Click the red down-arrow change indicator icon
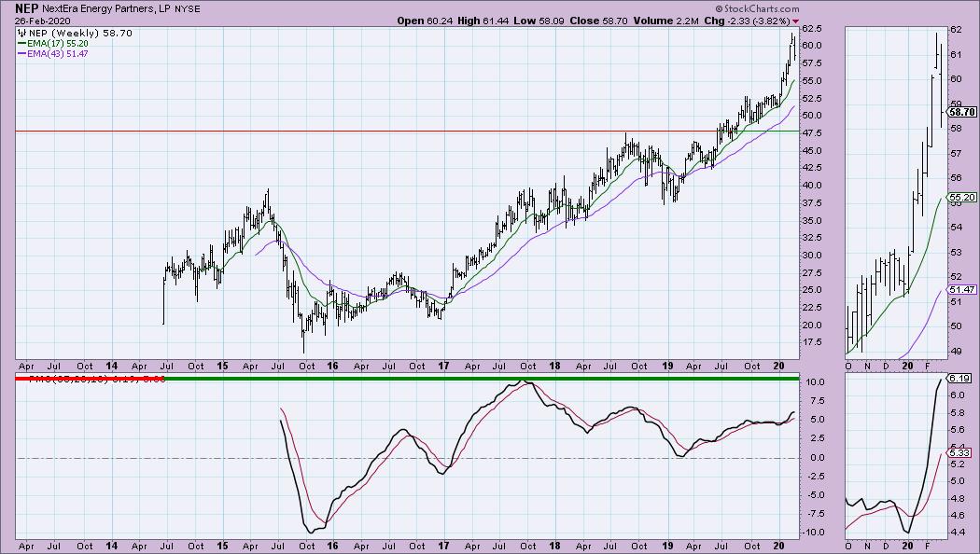980x554 pixels. coord(795,21)
